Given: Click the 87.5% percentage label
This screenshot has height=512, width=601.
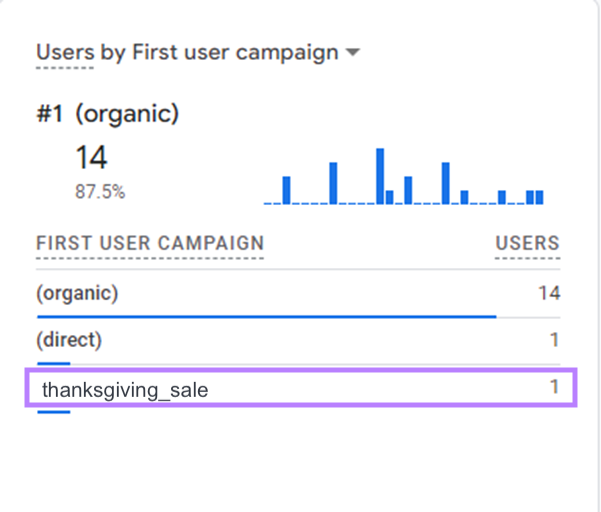Looking at the screenshot, I should 100,191.
